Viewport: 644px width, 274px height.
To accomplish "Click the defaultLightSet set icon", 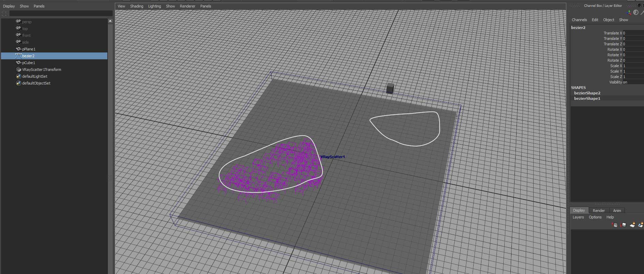I will (19, 76).
